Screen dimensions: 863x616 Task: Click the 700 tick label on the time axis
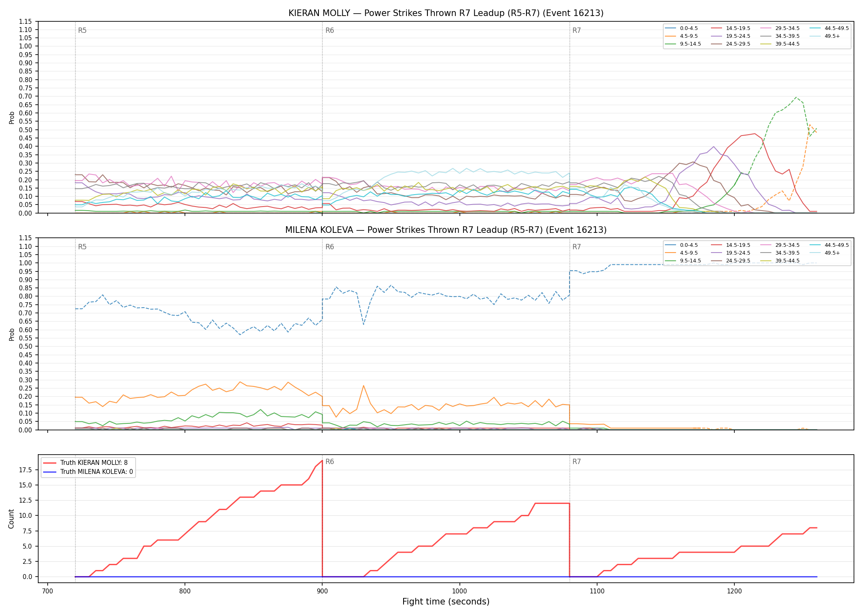(x=48, y=591)
